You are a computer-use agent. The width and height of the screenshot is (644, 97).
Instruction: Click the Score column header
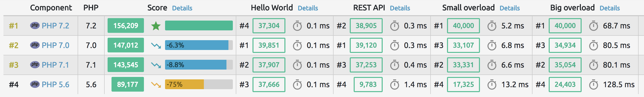tap(157, 8)
